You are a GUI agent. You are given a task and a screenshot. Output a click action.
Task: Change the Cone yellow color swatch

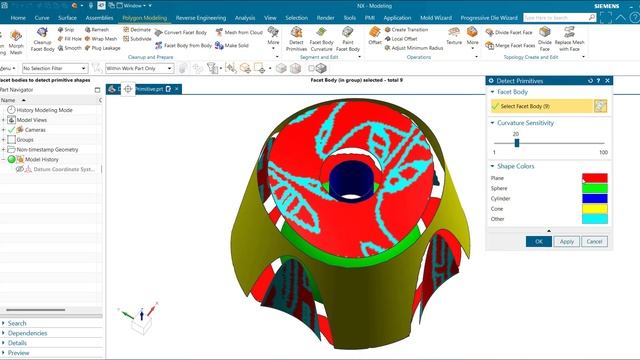(x=595, y=209)
